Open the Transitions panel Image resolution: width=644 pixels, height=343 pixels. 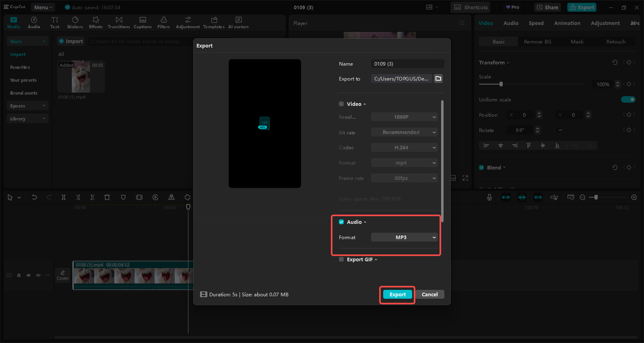(119, 22)
